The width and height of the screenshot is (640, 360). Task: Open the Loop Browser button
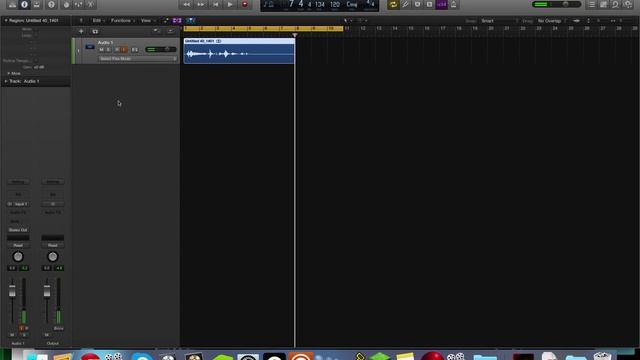[616, 4]
